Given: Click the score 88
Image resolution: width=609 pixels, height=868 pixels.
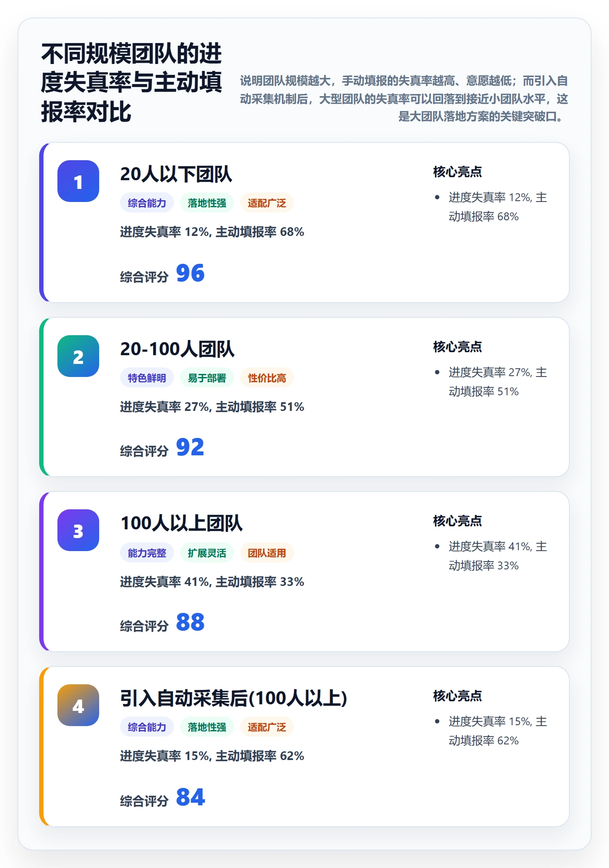Looking at the screenshot, I should pyautogui.click(x=190, y=622).
